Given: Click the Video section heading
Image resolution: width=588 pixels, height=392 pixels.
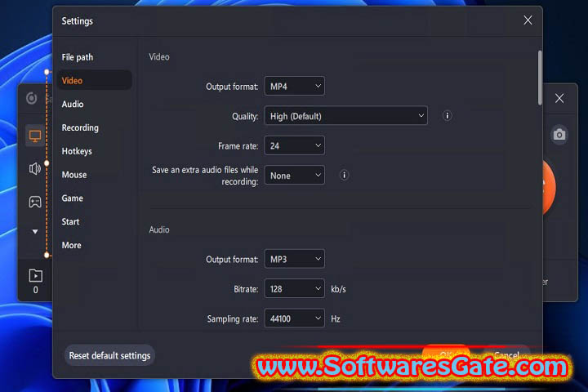Looking at the screenshot, I should pyautogui.click(x=159, y=57).
